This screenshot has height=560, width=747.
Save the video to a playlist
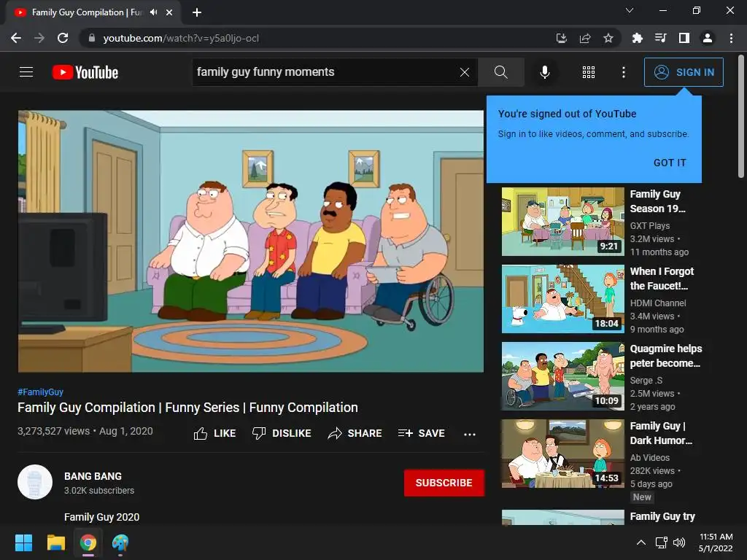coord(422,433)
